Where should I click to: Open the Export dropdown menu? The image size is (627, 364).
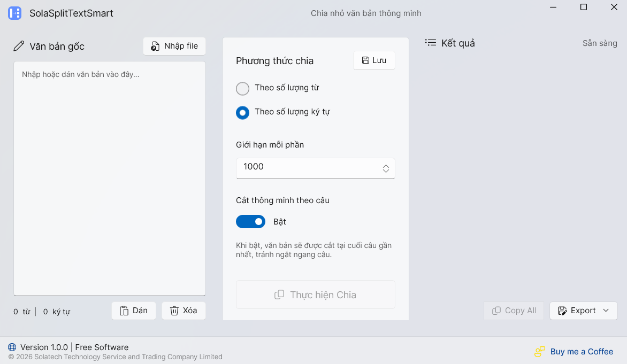point(583,311)
